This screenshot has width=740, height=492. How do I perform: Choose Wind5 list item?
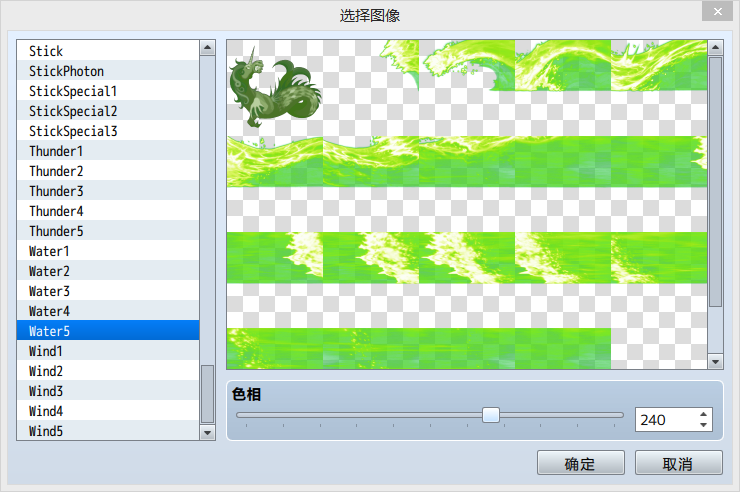tap(108, 431)
